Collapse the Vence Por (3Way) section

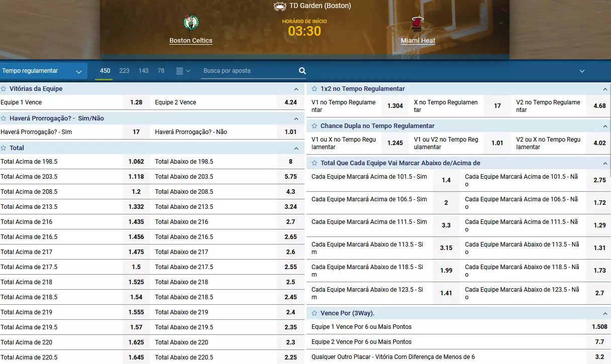pyautogui.click(x=605, y=314)
